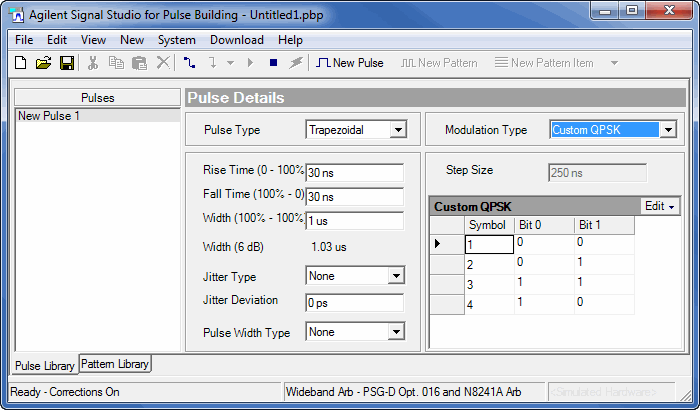This screenshot has height=410, width=700.
Task: Click the Rise Time input field
Action: [x=354, y=171]
